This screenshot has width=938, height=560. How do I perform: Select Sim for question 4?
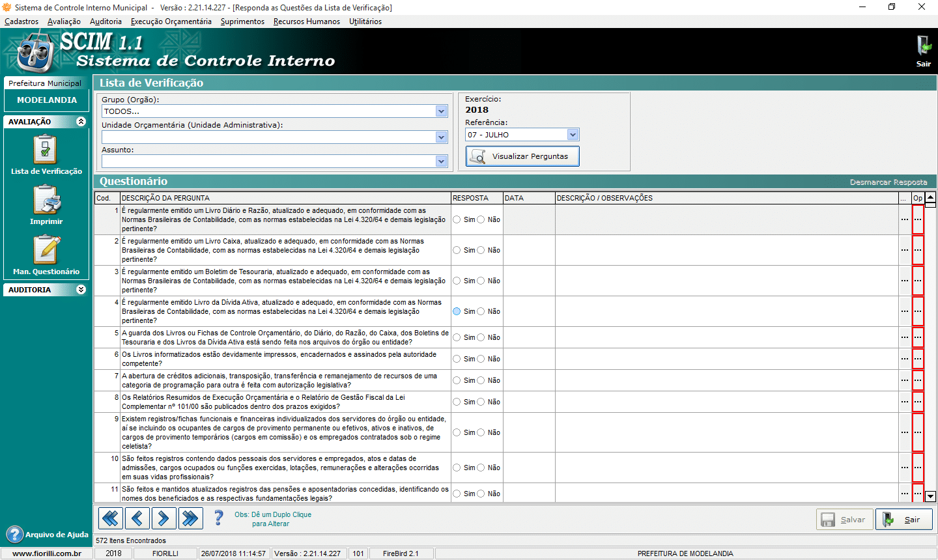(x=457, y=311)
